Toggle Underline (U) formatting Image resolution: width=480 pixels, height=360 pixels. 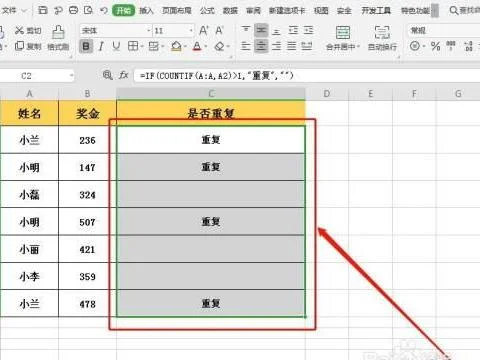(x=116, y=46)
